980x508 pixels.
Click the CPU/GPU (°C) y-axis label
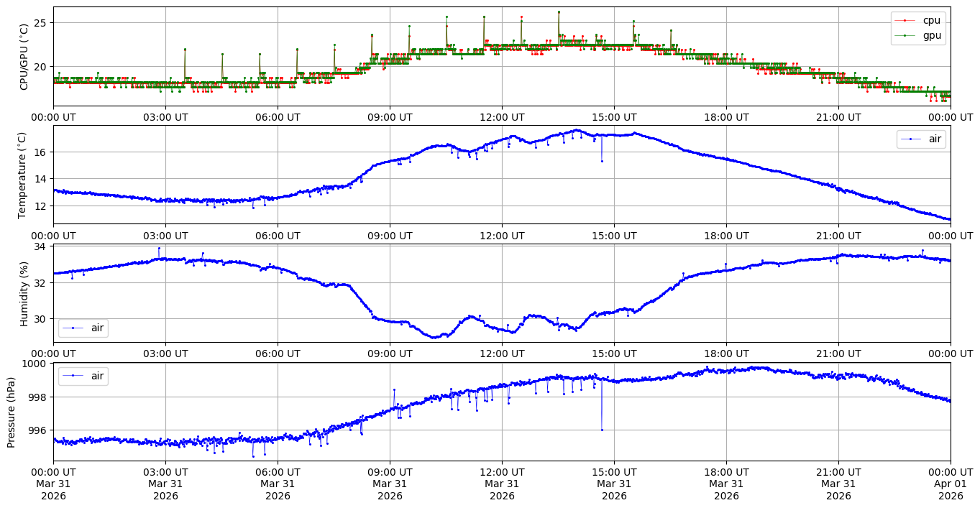coord(24,57)
